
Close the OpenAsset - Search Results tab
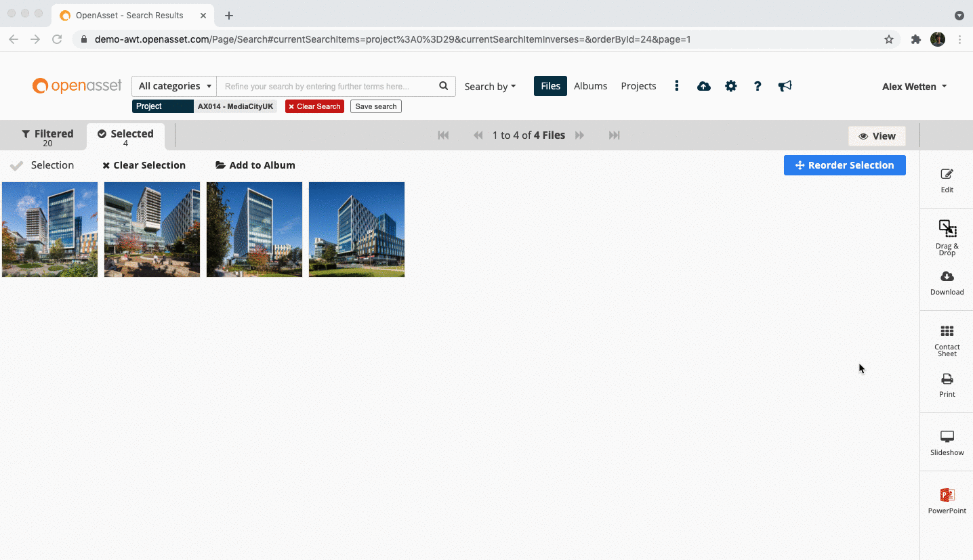tap(203, 15)
